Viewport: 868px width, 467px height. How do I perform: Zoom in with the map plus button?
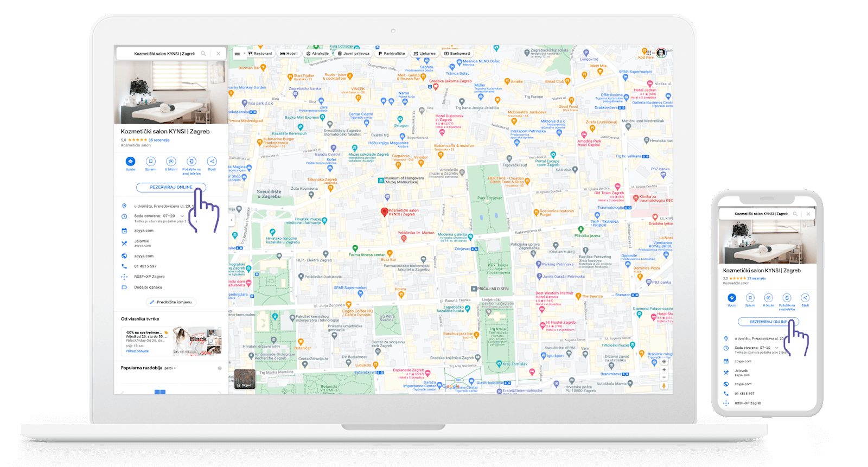click(x=663, y=369)
